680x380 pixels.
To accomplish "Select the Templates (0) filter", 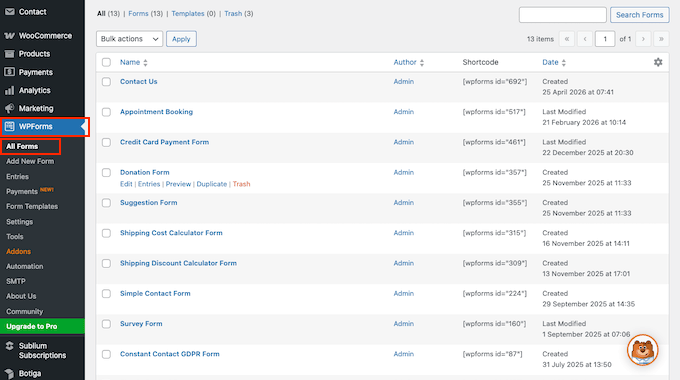I will click(193, 13).
